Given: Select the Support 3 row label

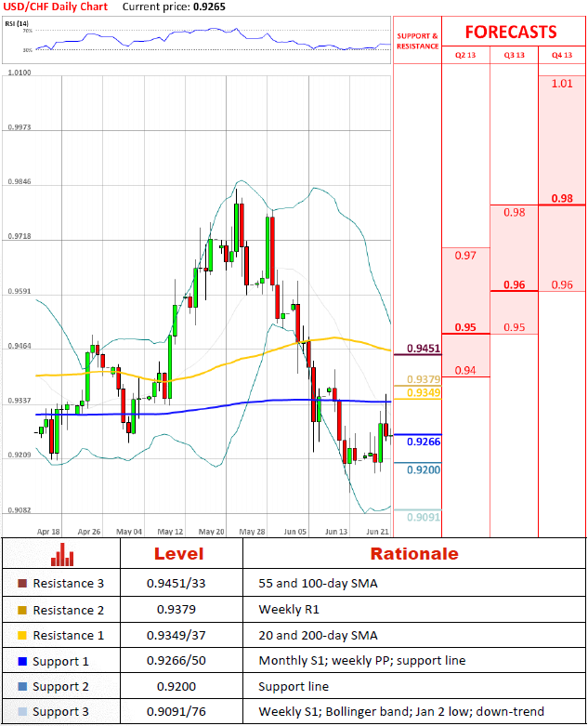Looking at the screenshot, I should [x=60, y=712].
